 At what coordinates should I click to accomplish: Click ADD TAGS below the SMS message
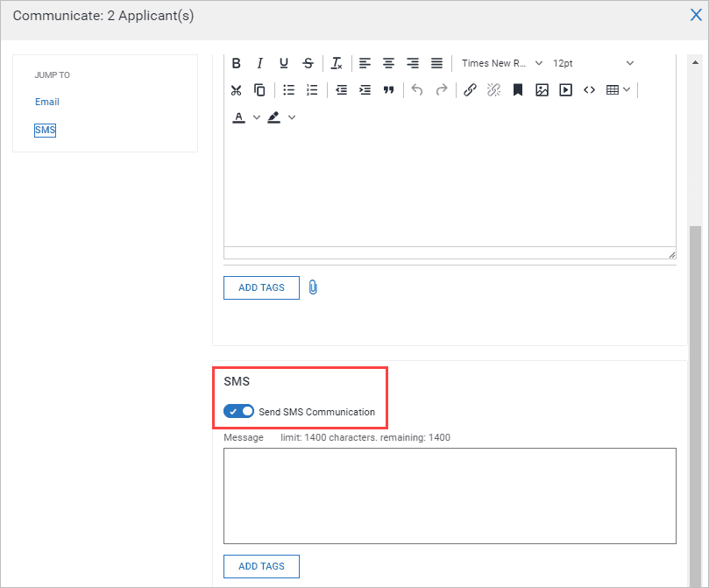coord(261,566)
